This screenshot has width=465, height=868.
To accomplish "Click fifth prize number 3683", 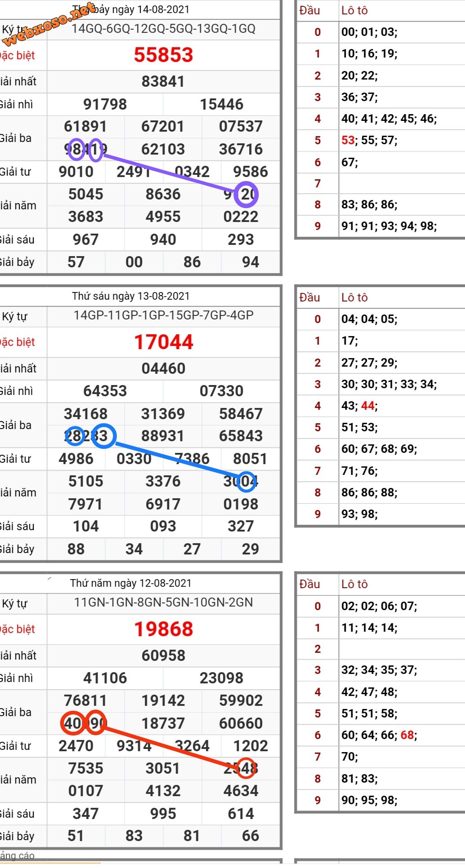I will 85,216.
